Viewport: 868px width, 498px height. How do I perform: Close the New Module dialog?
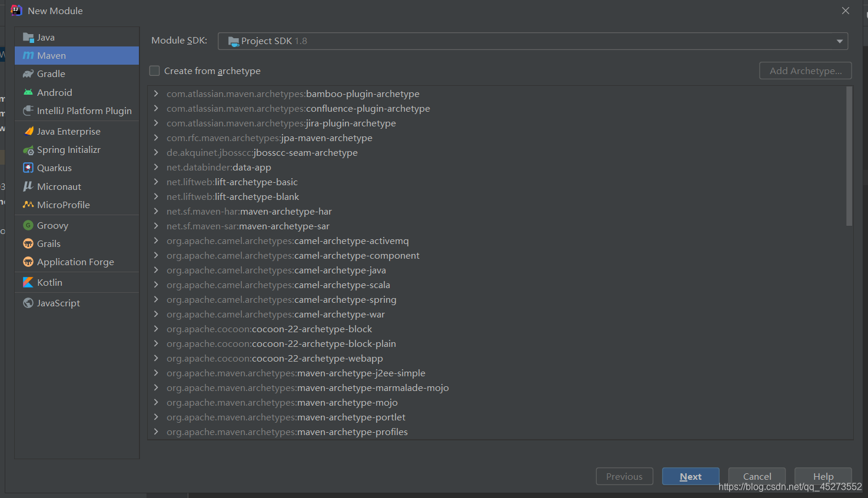(x=846, y=11)
